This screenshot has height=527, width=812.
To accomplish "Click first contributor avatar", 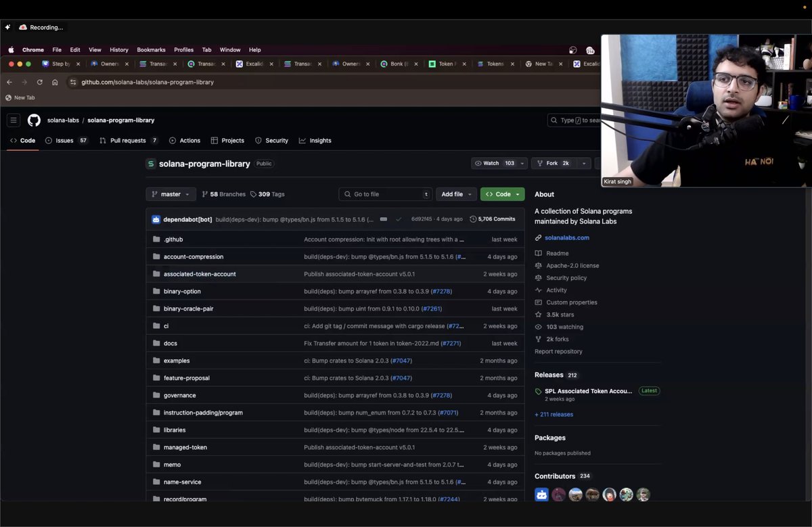I will coord(541,495).
